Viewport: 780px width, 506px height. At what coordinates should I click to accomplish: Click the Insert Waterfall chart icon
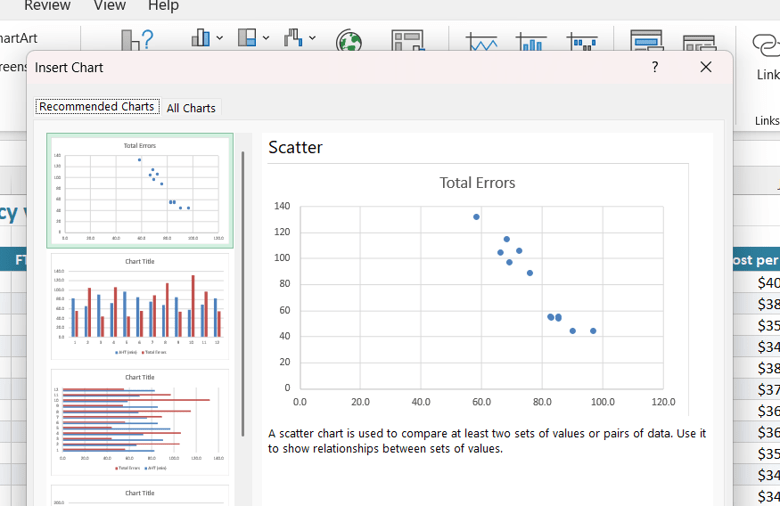[x=293, y=37]
